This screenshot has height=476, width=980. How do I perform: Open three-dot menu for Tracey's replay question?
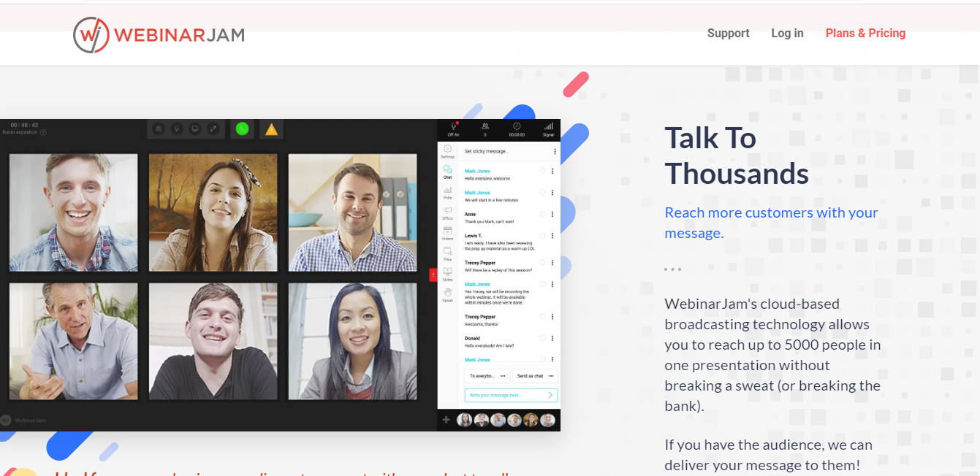(552, 263)
